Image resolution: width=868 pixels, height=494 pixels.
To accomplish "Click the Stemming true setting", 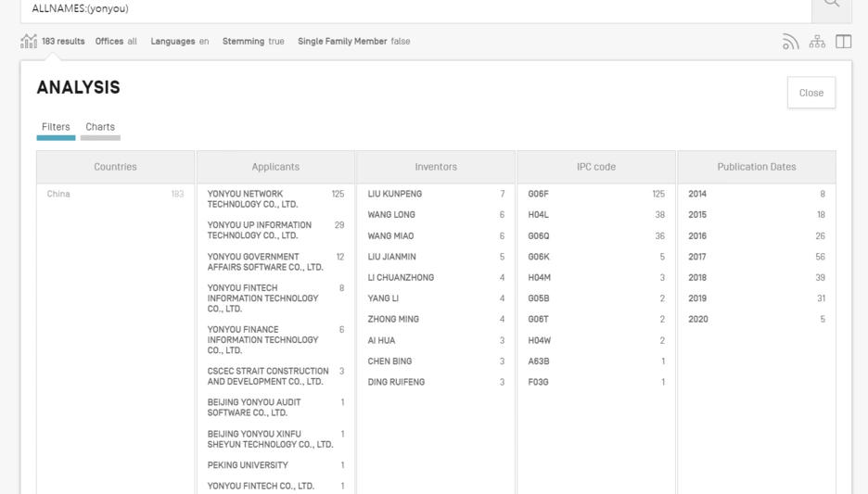I will click(x=253, y=42).
